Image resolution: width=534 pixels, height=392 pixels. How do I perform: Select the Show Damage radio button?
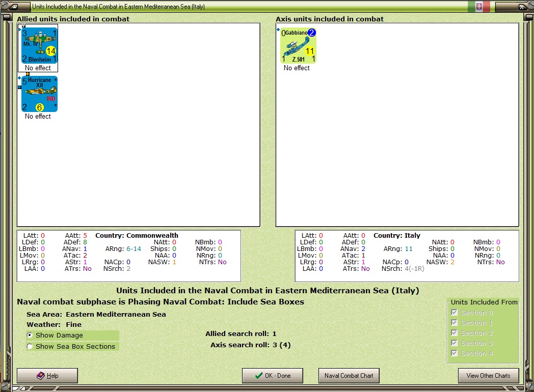tap(30, 335)
